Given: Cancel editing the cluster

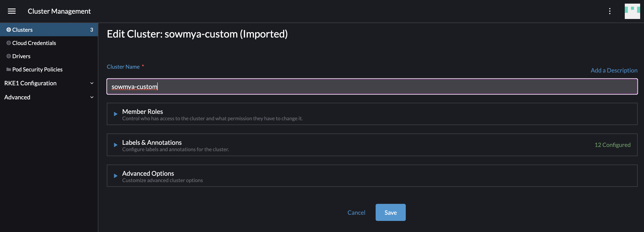Looking at the screenshot, I should click(x=356, y=212).
